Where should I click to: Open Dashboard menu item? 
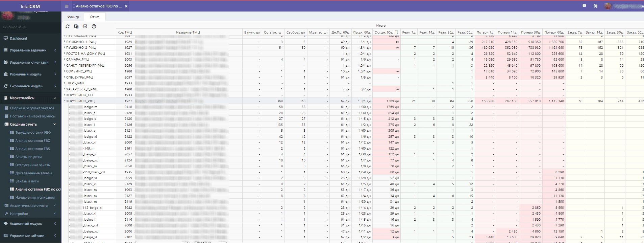(31, 38)
